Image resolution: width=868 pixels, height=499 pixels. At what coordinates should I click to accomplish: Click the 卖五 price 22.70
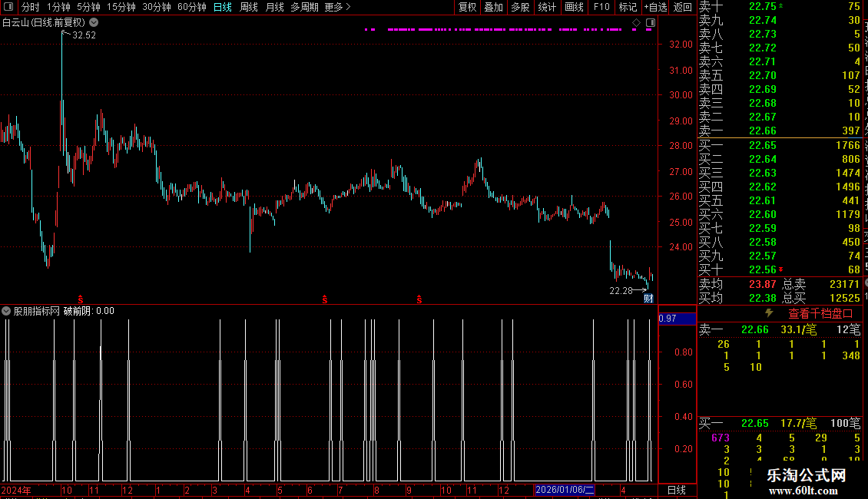(763, 76)
